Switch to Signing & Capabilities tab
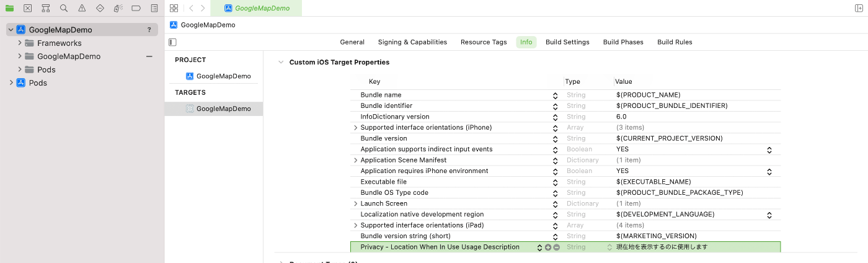Image resolution: width=868 pixels, height=263 pixels. click(x=412, y=42)
